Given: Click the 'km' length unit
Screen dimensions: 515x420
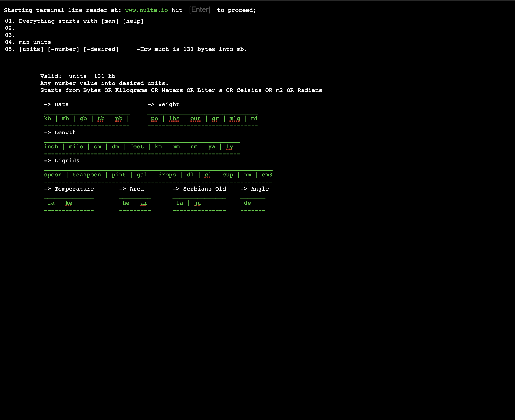Looking at the screenshot, I should click(x=158, y=147).
